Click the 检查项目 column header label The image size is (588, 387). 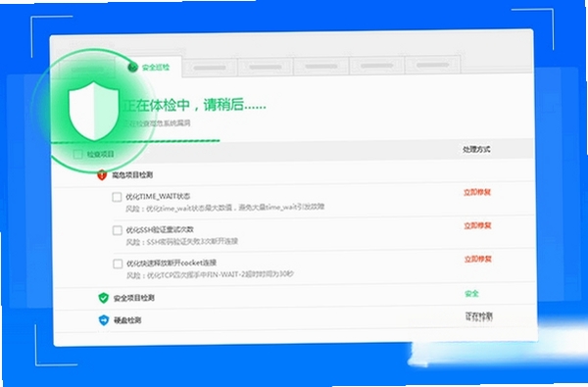click(x=100, y=154)
